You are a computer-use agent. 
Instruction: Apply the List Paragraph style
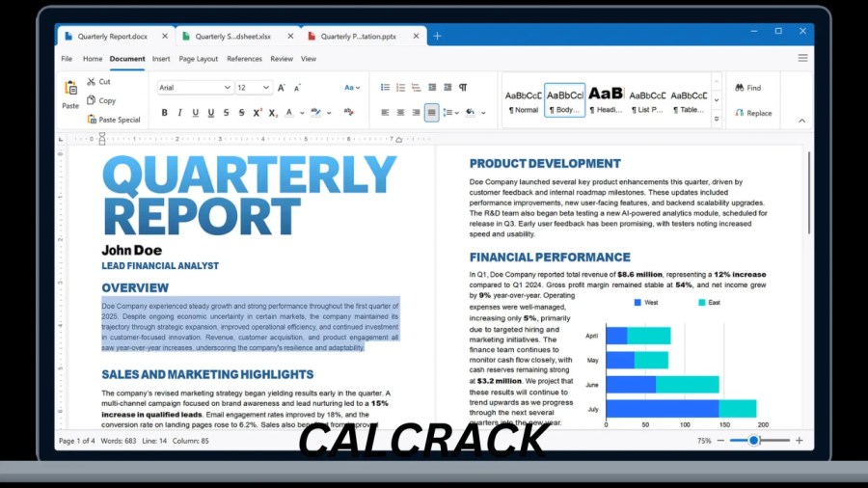point(647,100)
